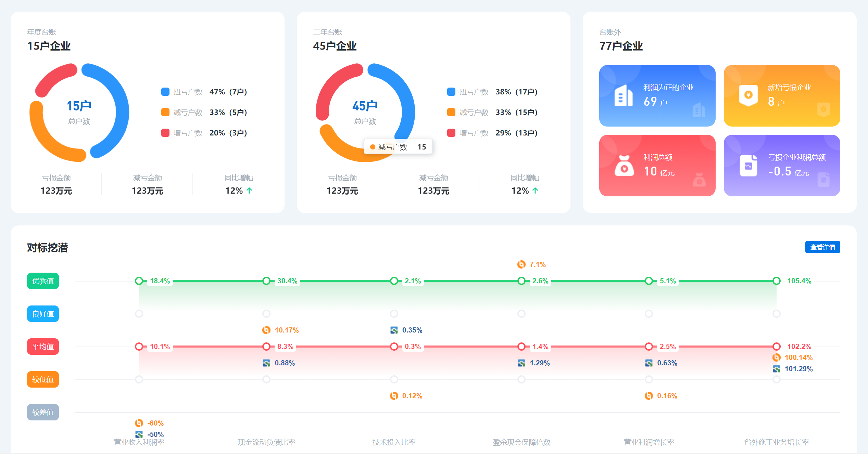Click the yen shield icon on 新增亏损企业 card
Image resolution: width=868 pixels, height=456 pixels.
pyautogui.click(x=748, y=95)
